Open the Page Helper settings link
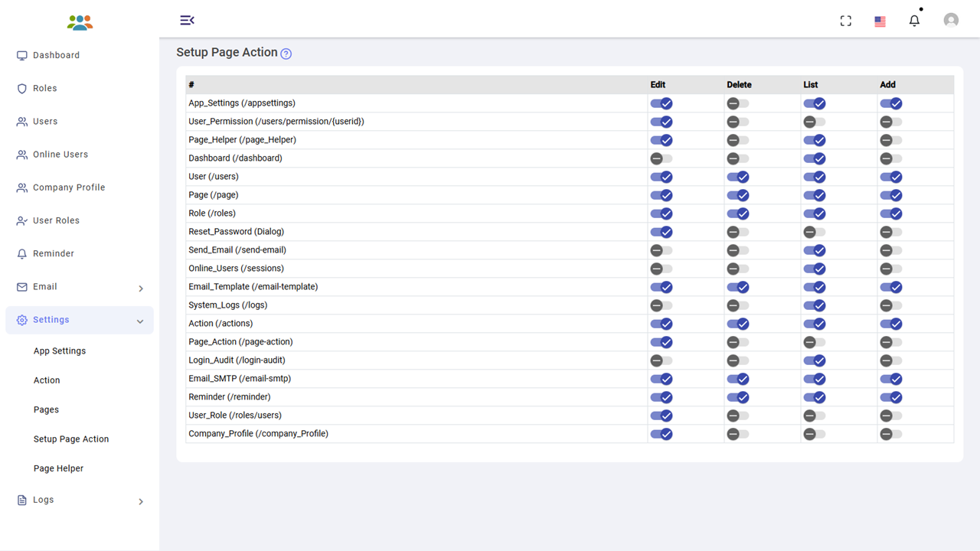The height and width of the screenshot is (551, 980). click(58, 468)
